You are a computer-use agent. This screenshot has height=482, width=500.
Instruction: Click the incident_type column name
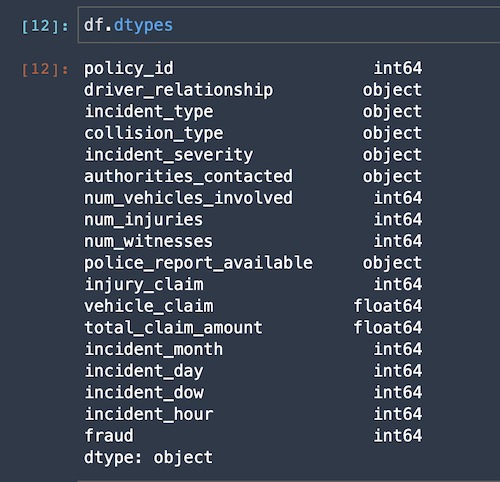point(149,112)
